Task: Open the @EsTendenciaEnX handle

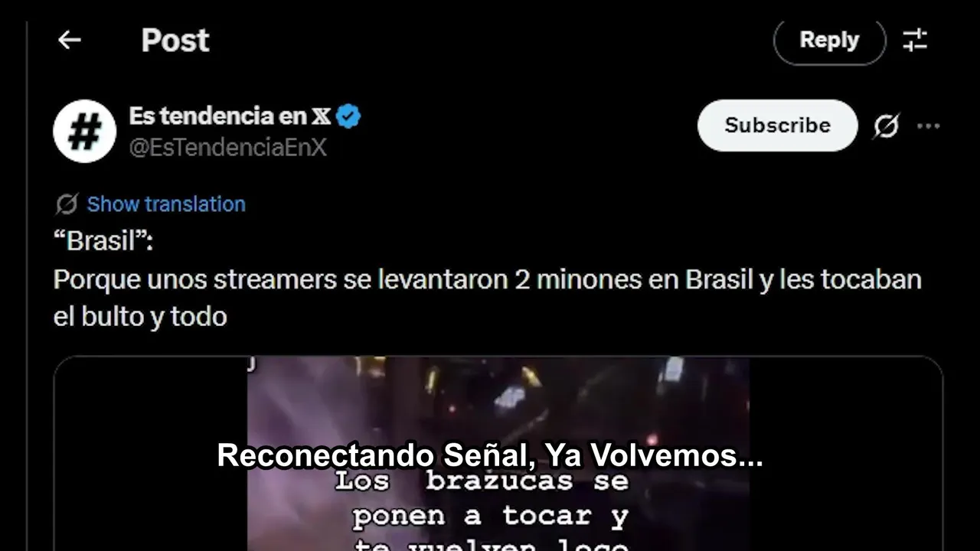Action: pyautogui.click(x=227, y=148)
